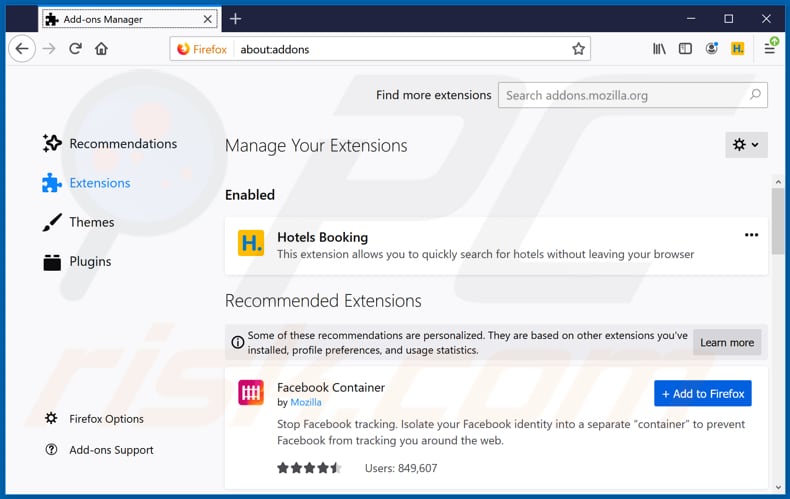
Task: Click the Add-ons Support question icon
Action: coord(51,449)
